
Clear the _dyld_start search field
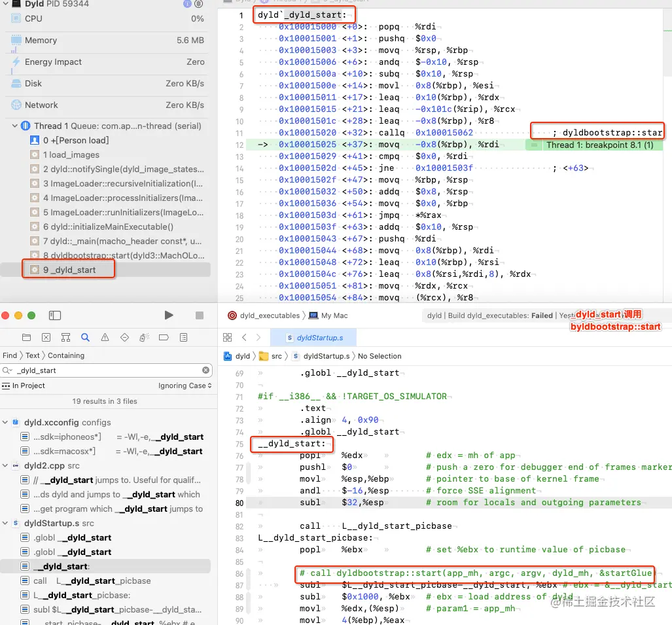tap(205, 370)
